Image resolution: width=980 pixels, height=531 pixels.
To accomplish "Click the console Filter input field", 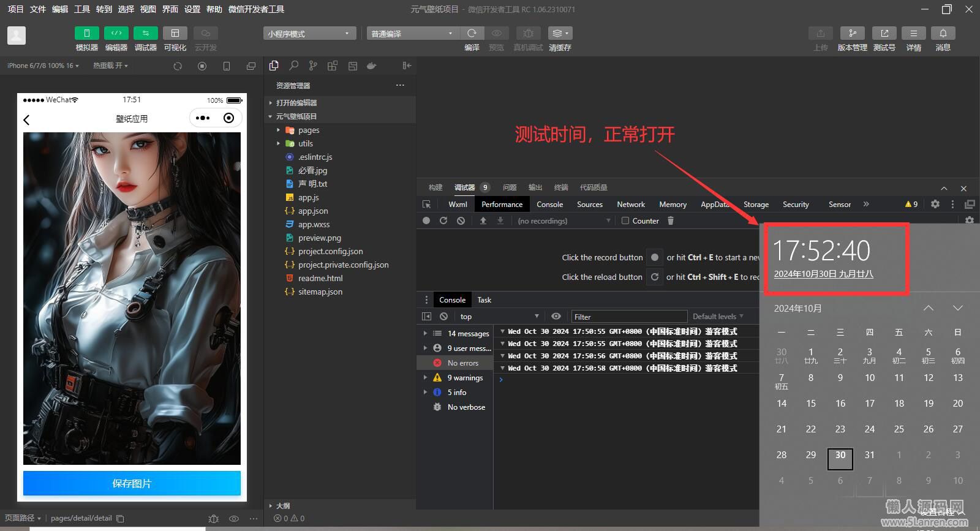I will point(628,317).
